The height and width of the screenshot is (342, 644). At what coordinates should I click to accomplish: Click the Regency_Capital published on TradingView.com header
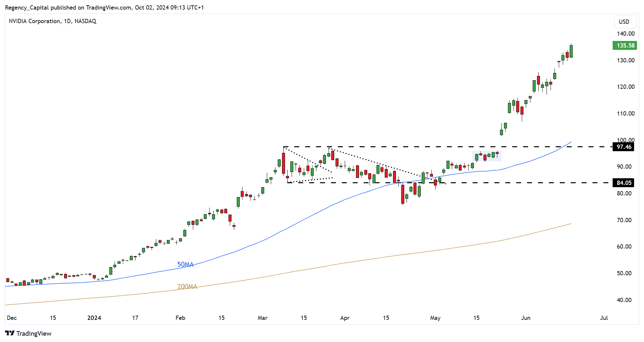pyautogui.click(x=104, y=7)
